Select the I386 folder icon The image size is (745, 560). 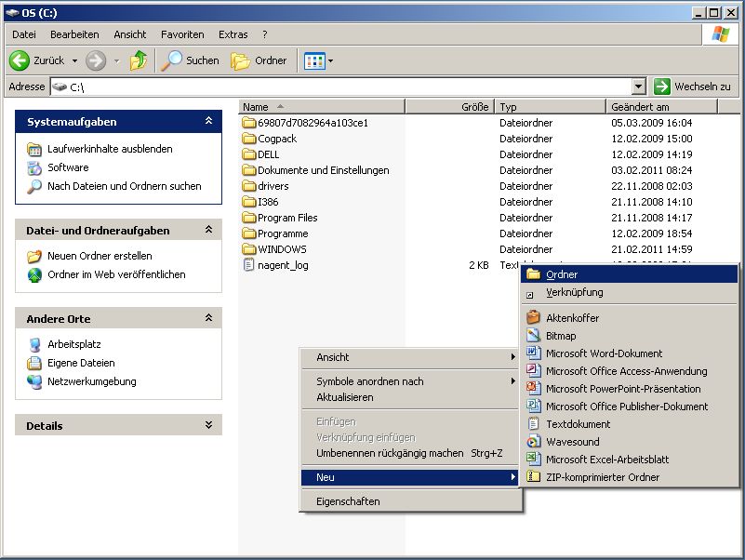point(249,202)
